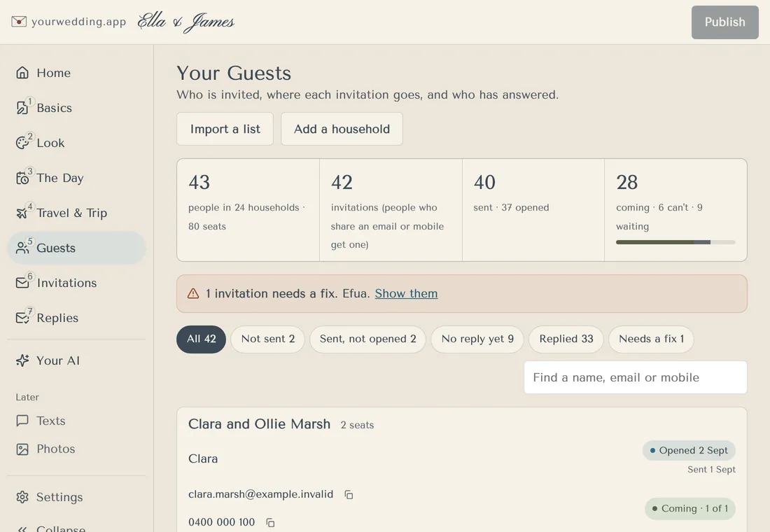The height and width of the screenshot is (532, 770).
Task: Click the 'Later' sidebar section label
Action: click(x=27, y=398)
